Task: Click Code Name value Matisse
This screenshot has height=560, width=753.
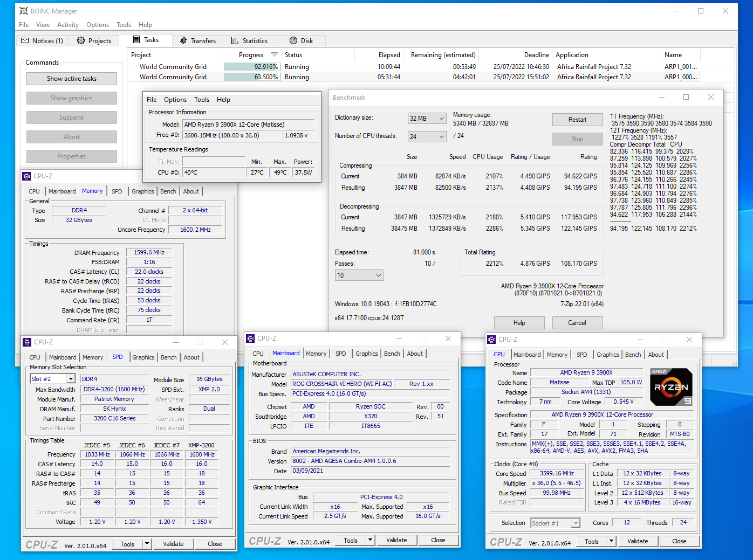Action: tap(559, 382)
